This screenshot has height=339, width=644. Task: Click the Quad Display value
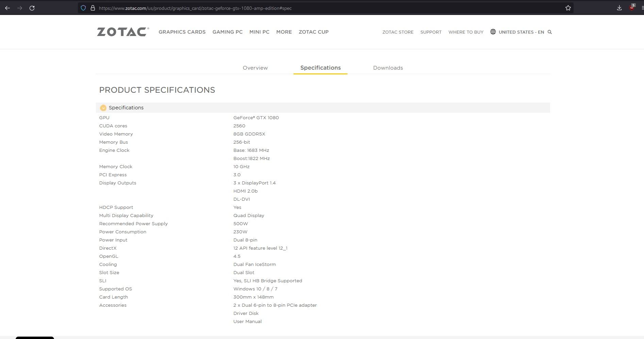point(249,215)
